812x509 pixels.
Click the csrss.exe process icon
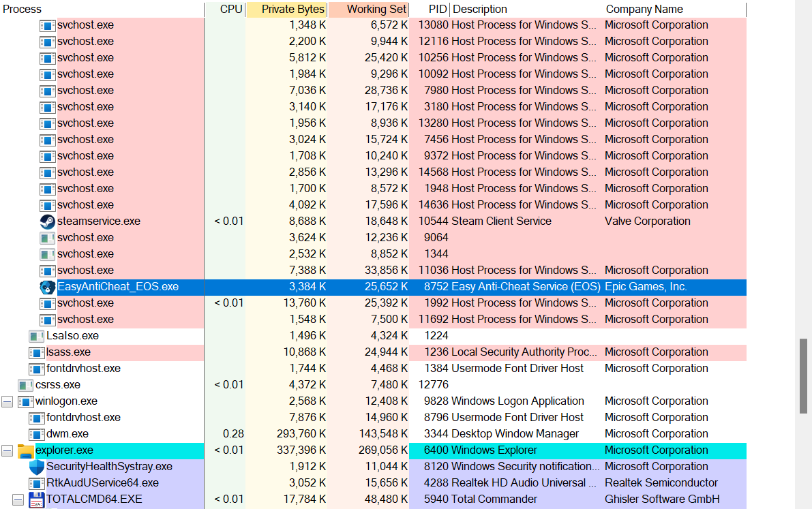tap(26, 385)
